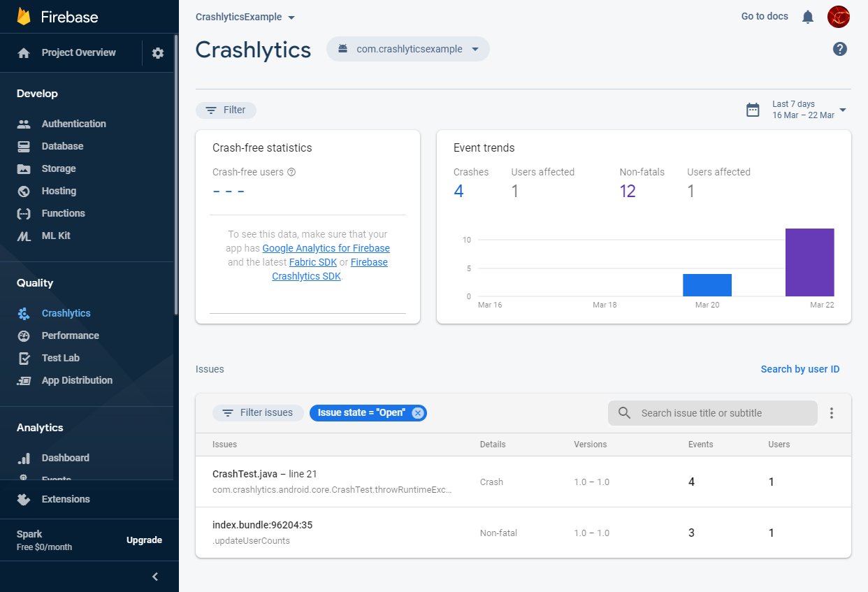The height and width of the screenshot is (592, 868).
Task: Open notifications bell
Action: [808, 17]
